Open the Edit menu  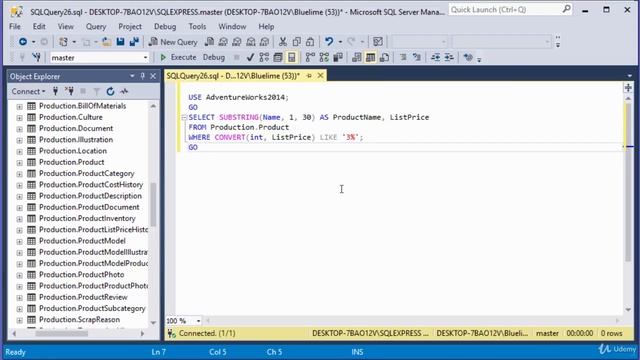(39, 27)
